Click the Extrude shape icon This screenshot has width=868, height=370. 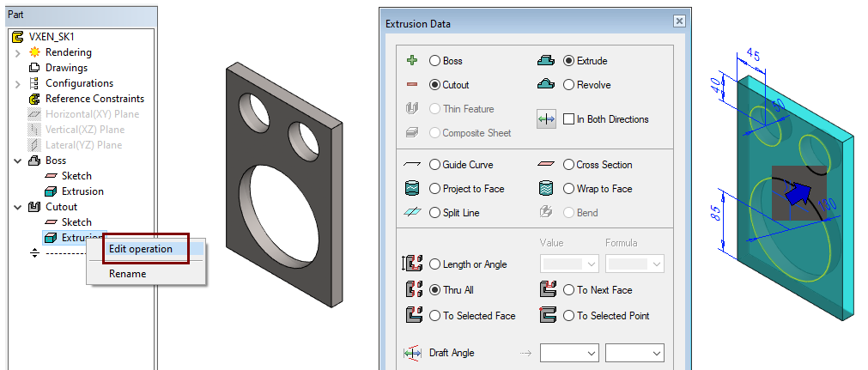point(545,61)
